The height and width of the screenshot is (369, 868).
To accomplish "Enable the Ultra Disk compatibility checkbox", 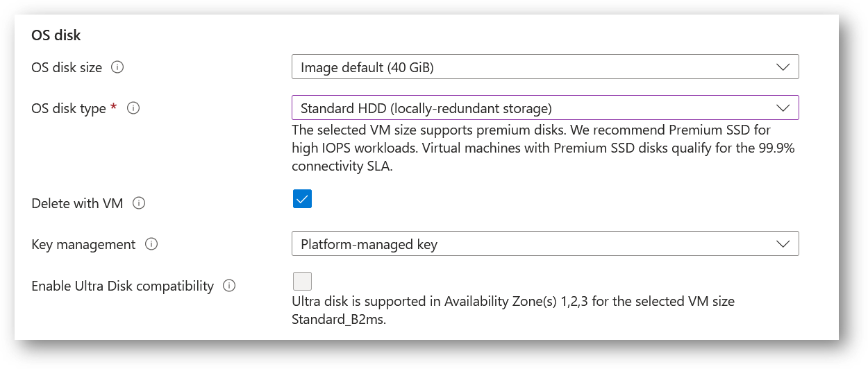I will coord(302,281).
